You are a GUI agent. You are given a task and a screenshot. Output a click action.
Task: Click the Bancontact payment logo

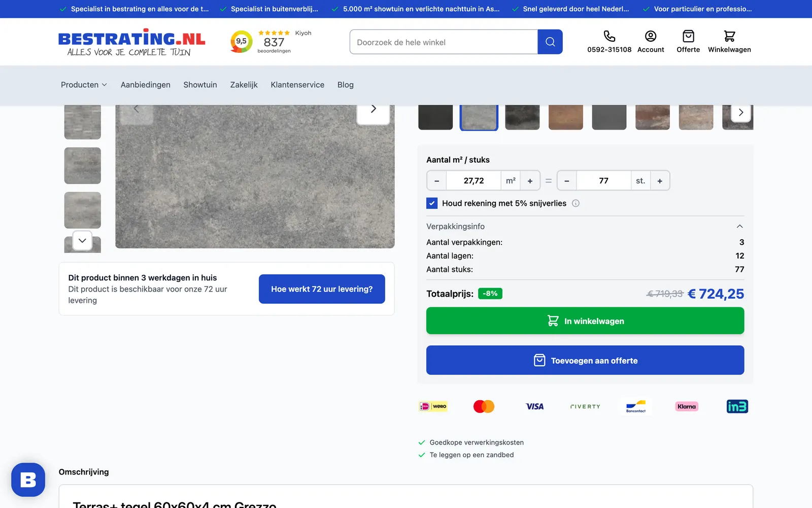coord(636,406)
